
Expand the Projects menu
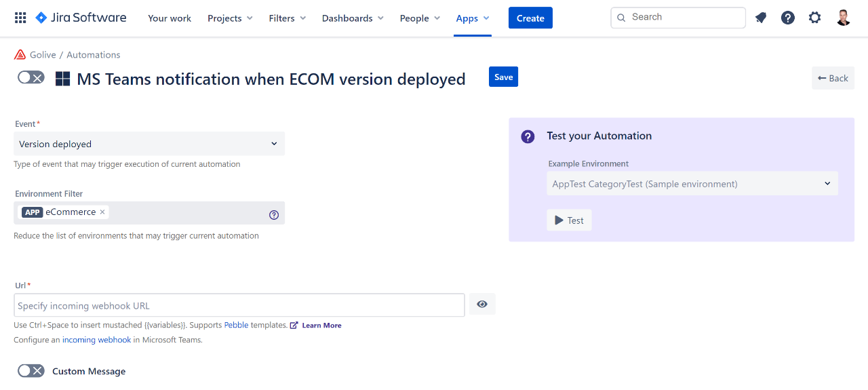click(230, 18)
